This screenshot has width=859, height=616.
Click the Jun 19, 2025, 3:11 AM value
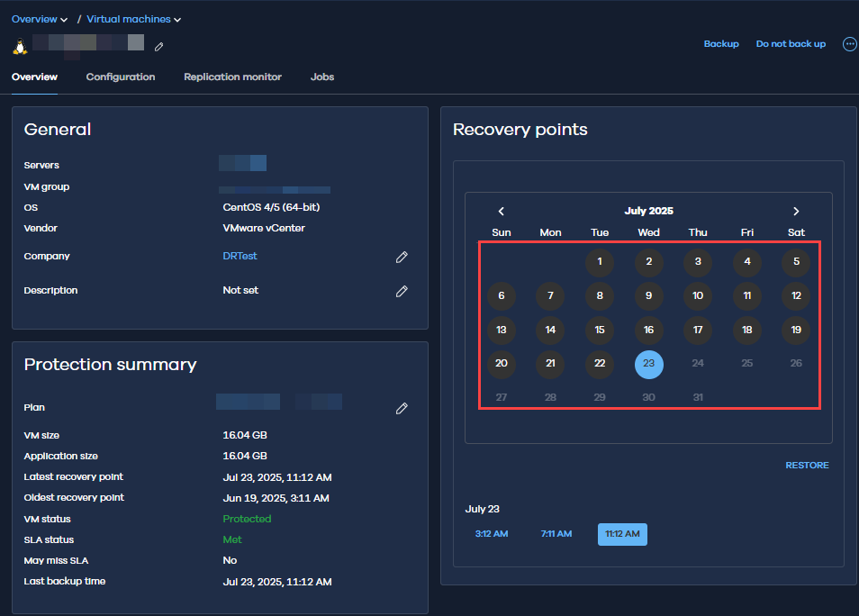click(276, 498)
